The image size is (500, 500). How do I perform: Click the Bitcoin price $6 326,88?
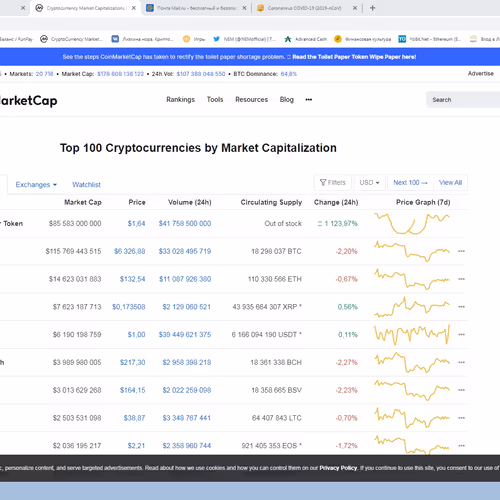tap(129, 251)
